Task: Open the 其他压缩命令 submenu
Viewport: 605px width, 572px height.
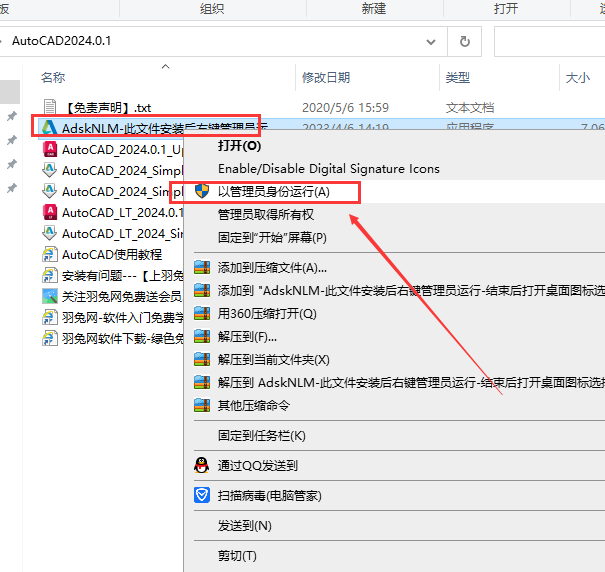Action: (253, 405)
